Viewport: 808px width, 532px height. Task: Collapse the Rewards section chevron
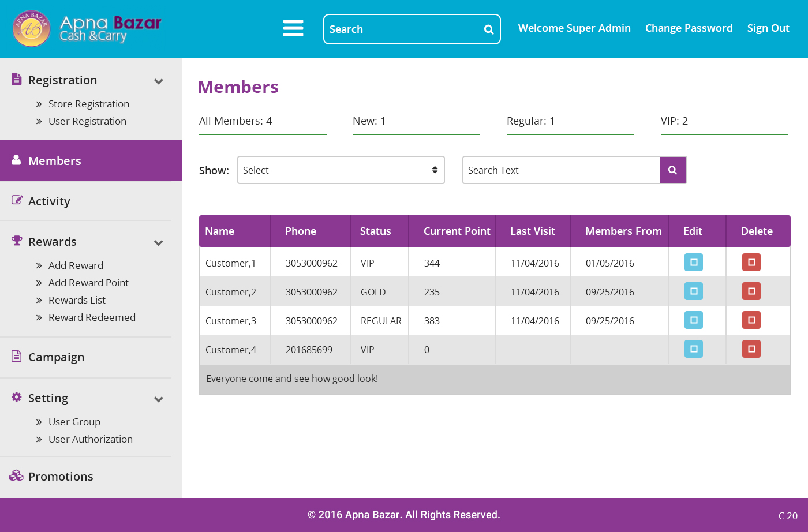[x=159, y=243]
